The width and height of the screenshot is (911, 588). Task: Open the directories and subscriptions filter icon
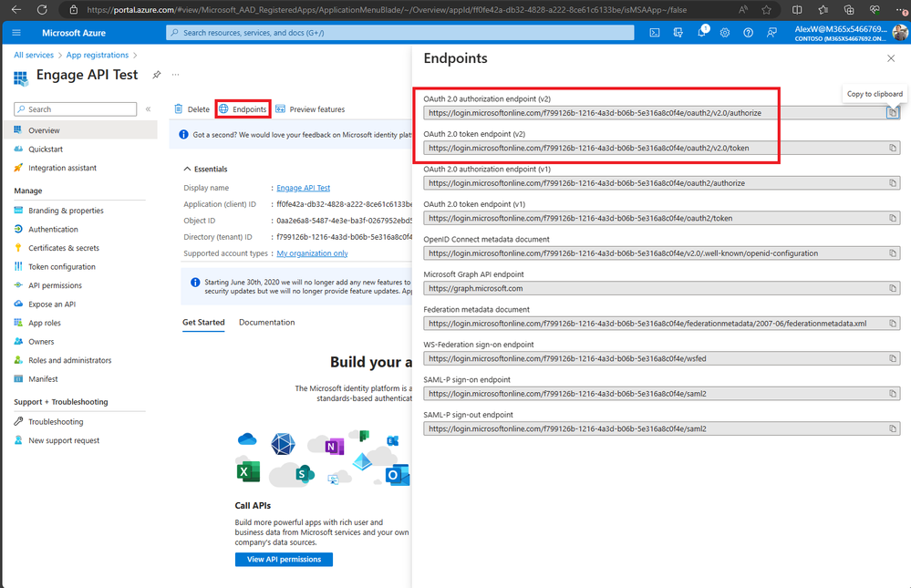tap(678, 33)
